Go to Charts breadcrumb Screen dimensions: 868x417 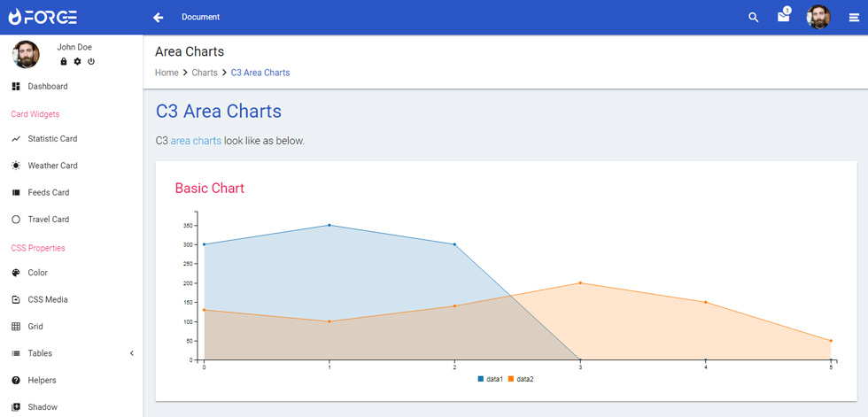click(x=205, y=73)
